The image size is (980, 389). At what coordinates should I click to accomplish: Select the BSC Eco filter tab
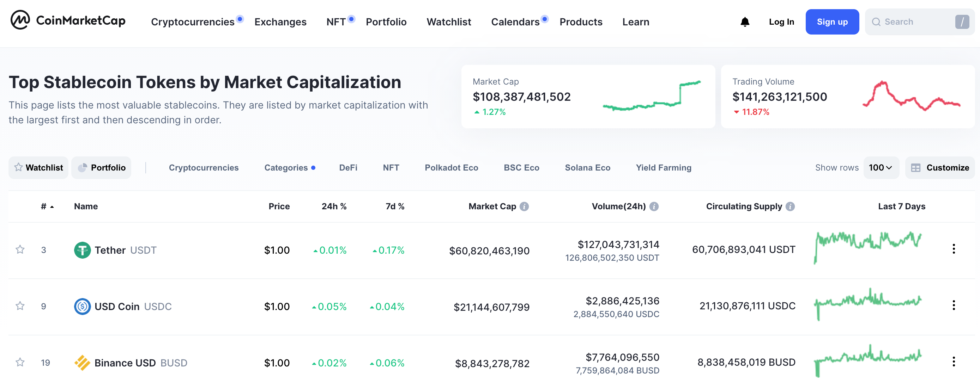tap(522, 167)
